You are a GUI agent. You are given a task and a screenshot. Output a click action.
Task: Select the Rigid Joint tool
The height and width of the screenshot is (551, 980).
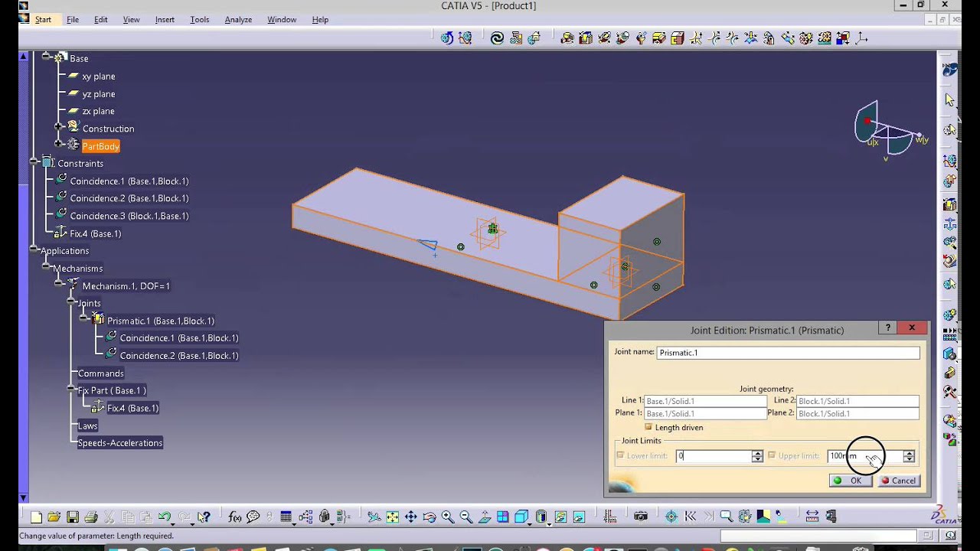click(677, 37)
